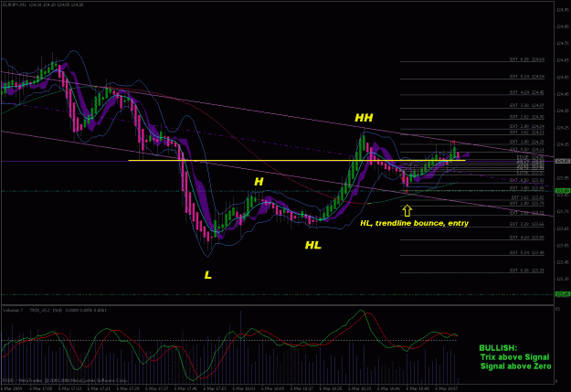Select the EXT 1.00 124.15 Fibonacci label
Viewport: 571px width, 392px height.
tap(526, 142)
